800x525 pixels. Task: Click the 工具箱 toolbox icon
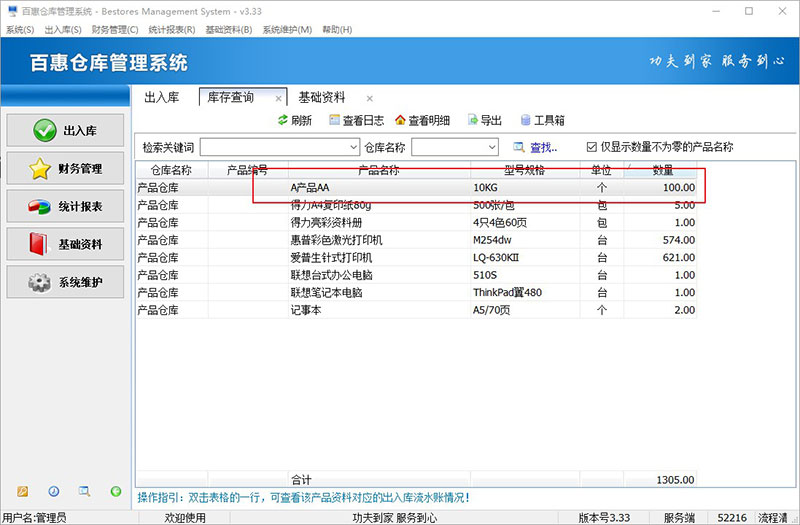[526, 120]
